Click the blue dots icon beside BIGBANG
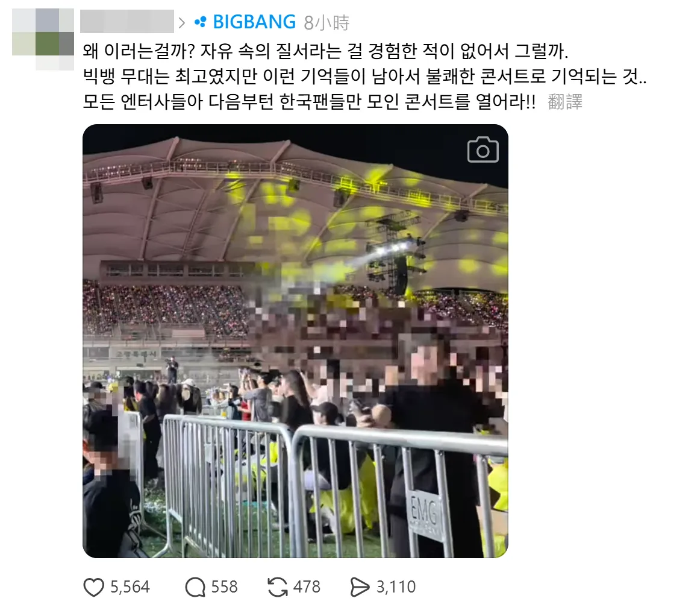Viewport: 700px width, 613px height. click(x=201, y=22)
